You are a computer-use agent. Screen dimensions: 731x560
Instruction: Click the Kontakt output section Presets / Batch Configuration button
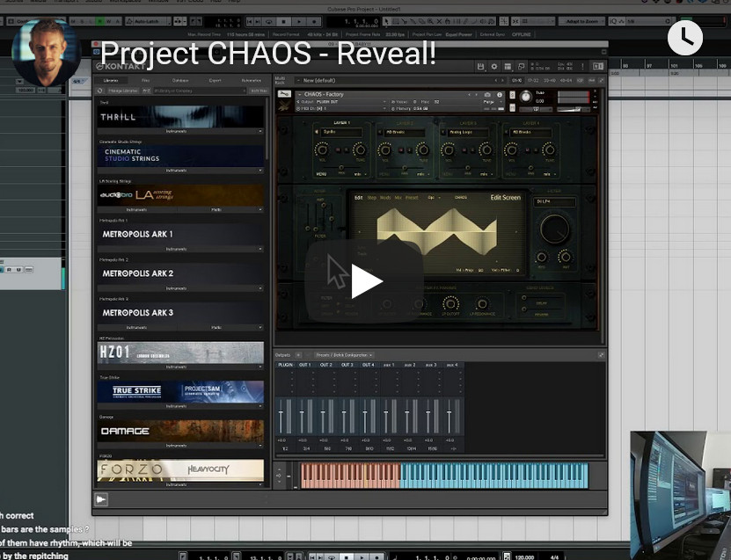click(x=344, y=355)
